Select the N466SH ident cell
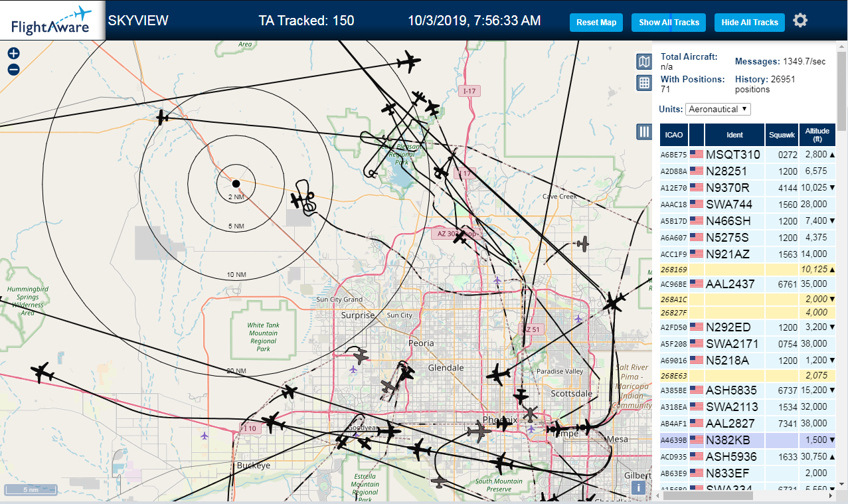848x504 pixels. tap(734, 220)
